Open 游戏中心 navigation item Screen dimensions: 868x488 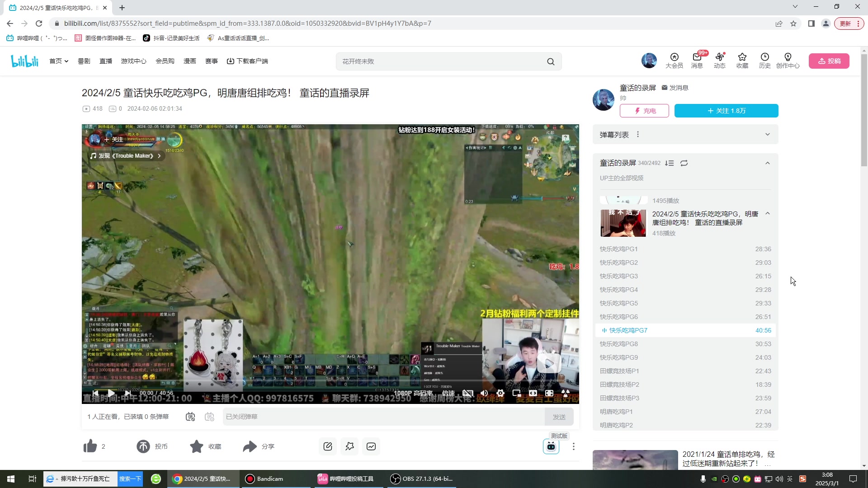(x=134, y=61)
